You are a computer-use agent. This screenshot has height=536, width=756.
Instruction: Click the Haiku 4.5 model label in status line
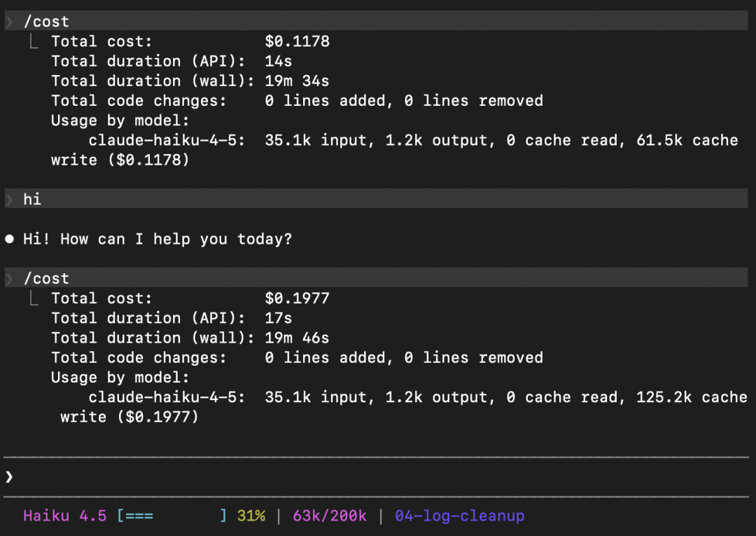pos(65,516)
